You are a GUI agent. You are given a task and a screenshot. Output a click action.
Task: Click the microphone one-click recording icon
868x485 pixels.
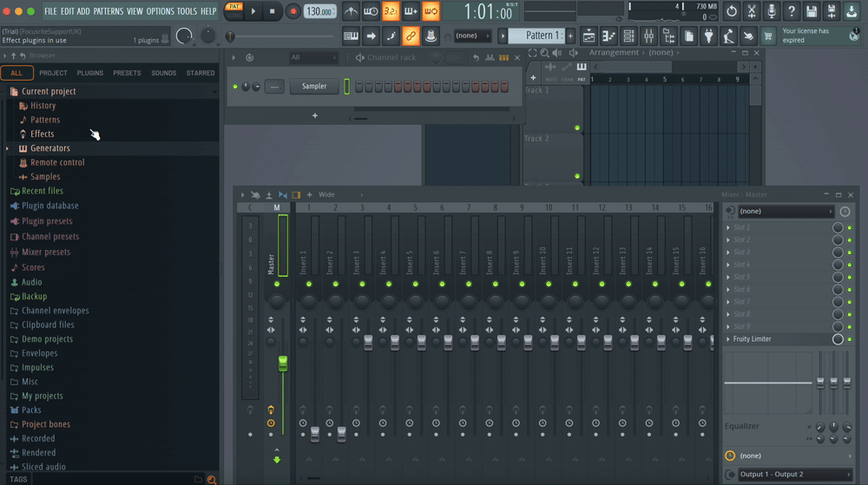coord(771,11)
